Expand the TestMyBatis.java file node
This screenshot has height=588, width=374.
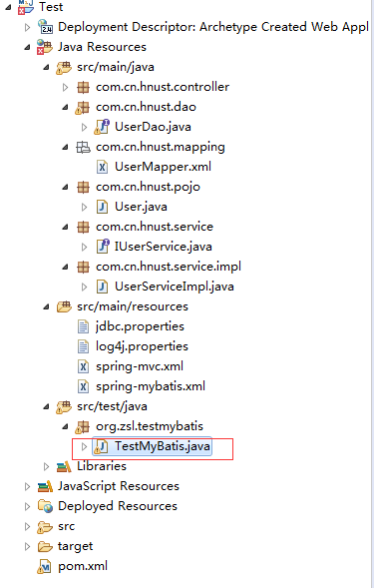coord(85,446)
